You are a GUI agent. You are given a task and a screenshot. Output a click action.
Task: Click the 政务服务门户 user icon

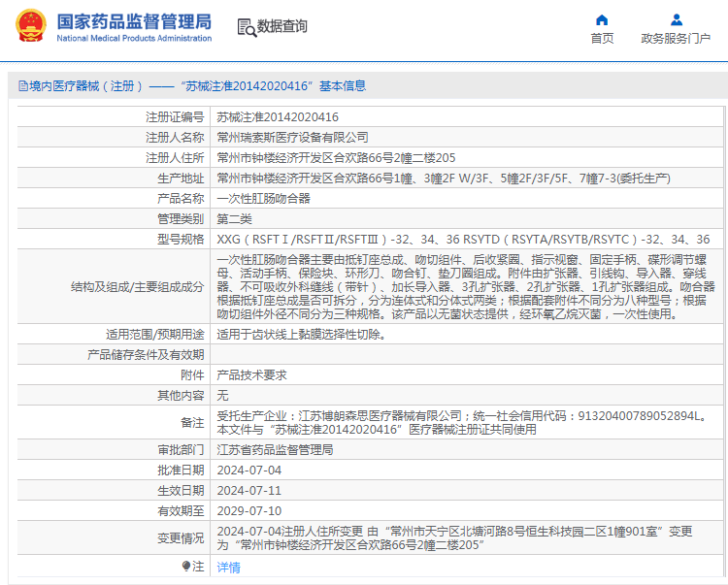click(677, 19)
